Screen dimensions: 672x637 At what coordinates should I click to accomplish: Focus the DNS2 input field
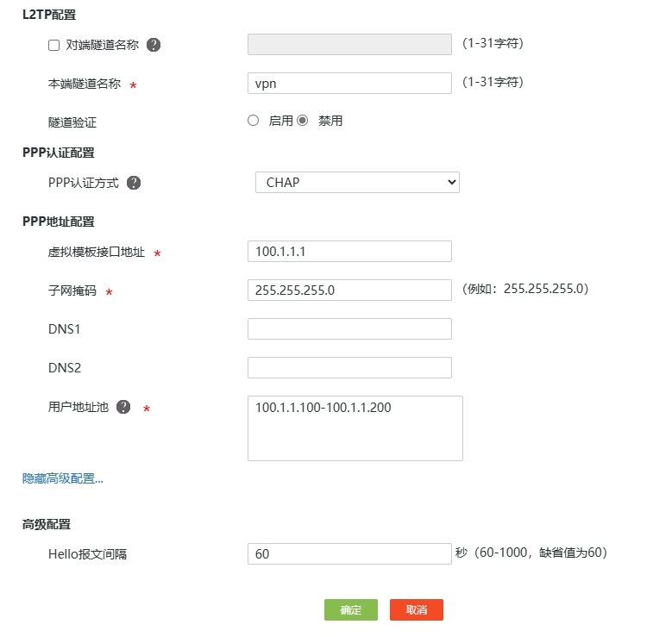point(349,367)
